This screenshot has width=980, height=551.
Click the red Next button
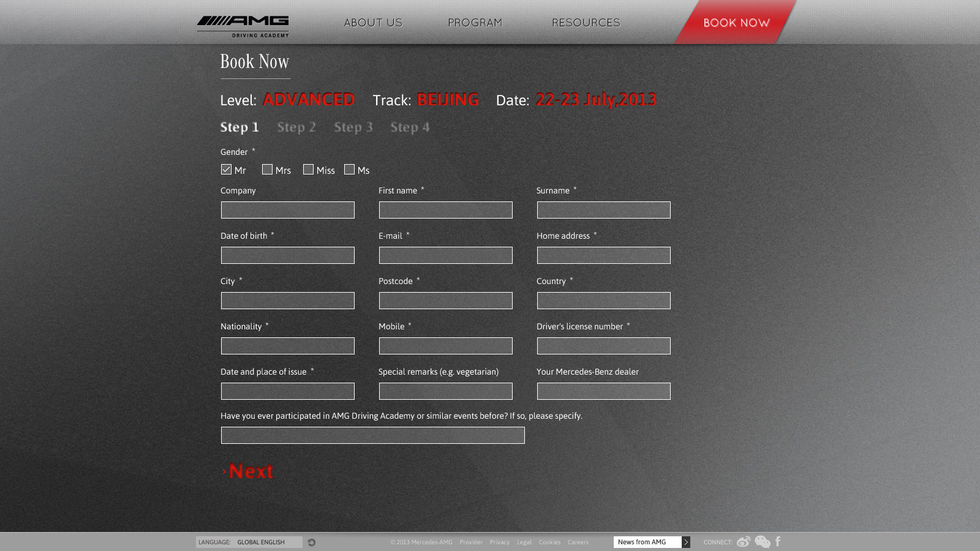point(247,471)
